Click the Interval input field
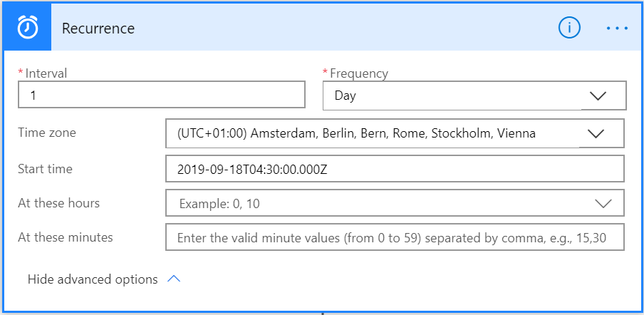The height and width of the screenshot is (315, 644). [x=162, y=94]
